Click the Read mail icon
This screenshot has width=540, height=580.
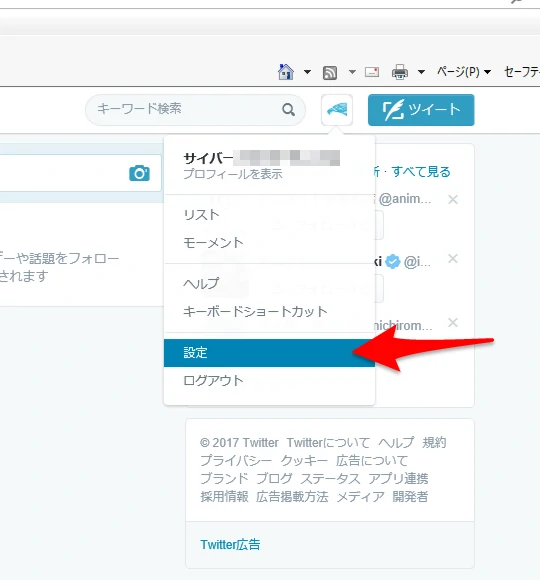(372, 72)
